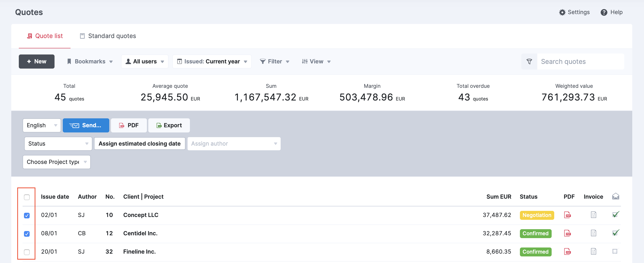Open the Choose Project type dropdown
The height and width of the screenshot is (263, 644).
tap(57, 162)
